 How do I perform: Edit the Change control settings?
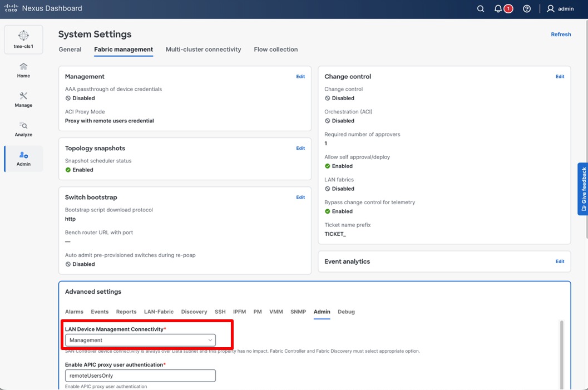pos(560,76)
